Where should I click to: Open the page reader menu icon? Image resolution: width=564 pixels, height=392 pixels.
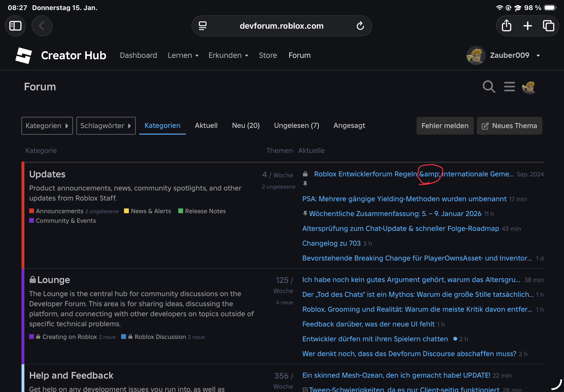(x=203, y=26)
